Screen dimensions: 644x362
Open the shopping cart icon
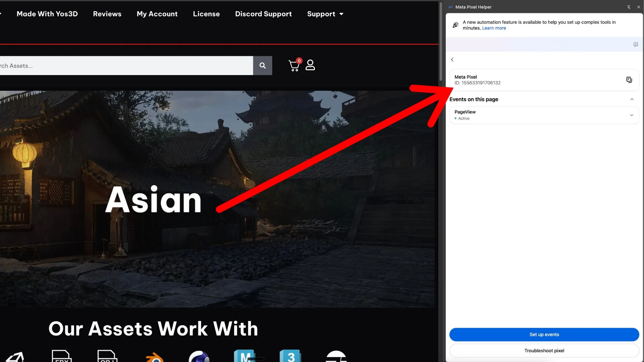[294, 65]
